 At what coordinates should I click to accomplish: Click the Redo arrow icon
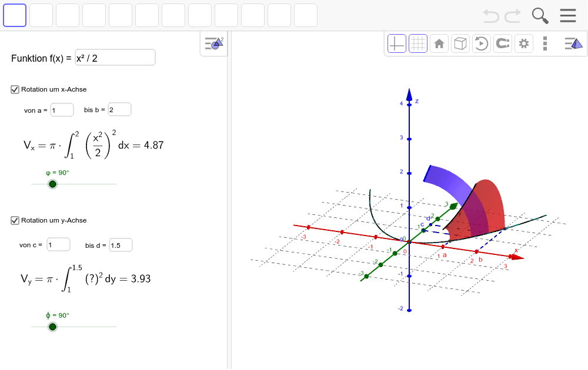click(513, 16)
